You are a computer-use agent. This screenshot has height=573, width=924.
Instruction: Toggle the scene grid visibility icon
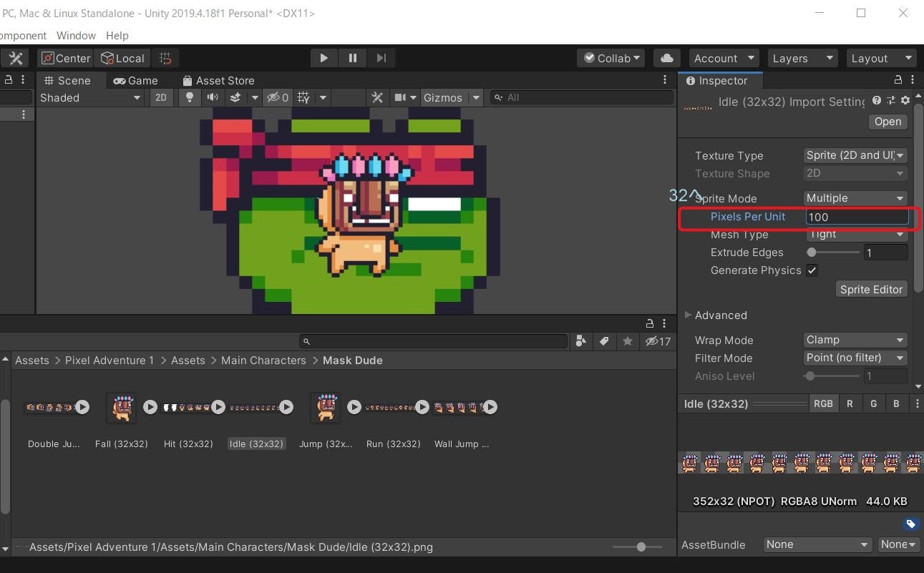(x=303, y=97)
